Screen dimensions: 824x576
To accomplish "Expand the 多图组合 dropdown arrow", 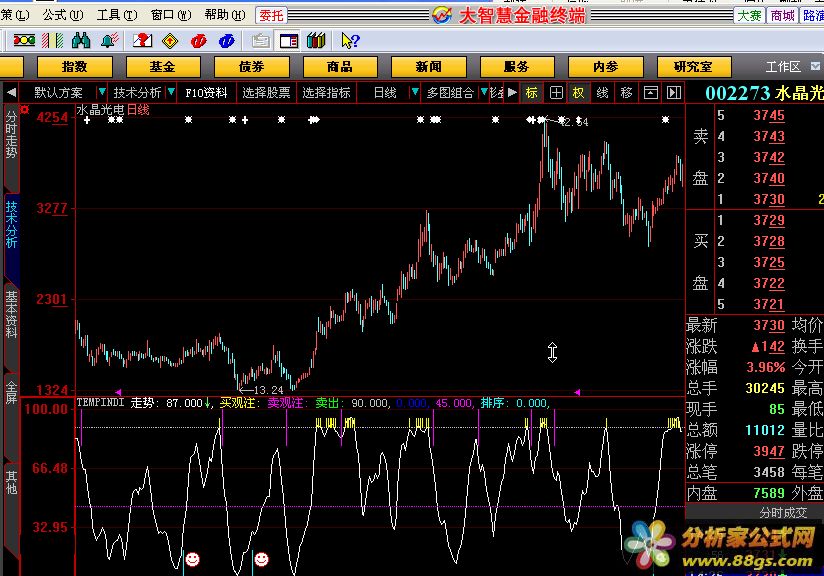I will [484, 92].
